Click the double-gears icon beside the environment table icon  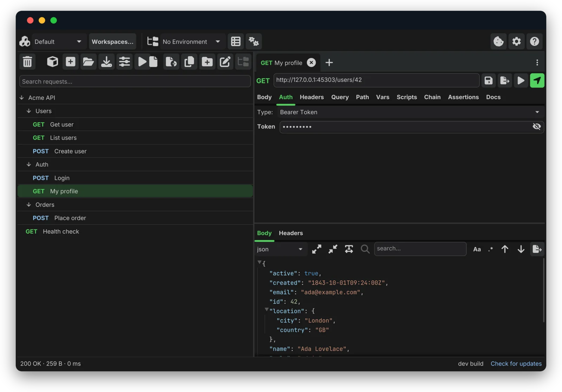click(x=254, y=41)
